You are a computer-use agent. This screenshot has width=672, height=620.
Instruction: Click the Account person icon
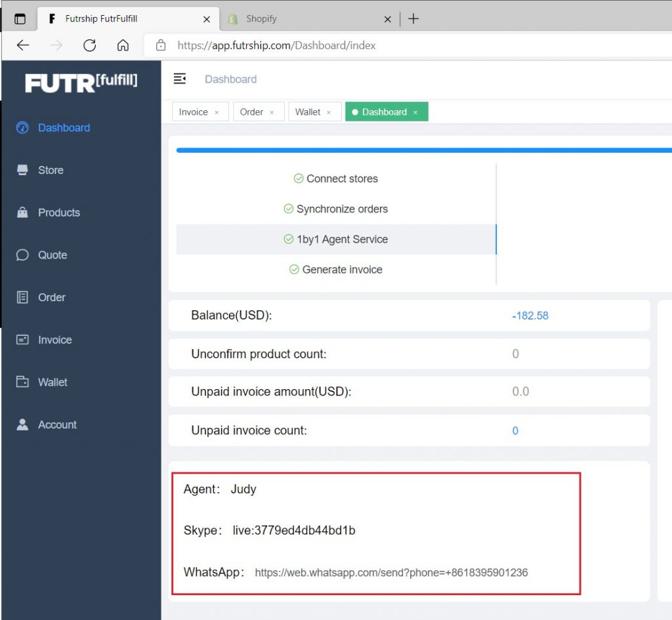coord(22,424)
